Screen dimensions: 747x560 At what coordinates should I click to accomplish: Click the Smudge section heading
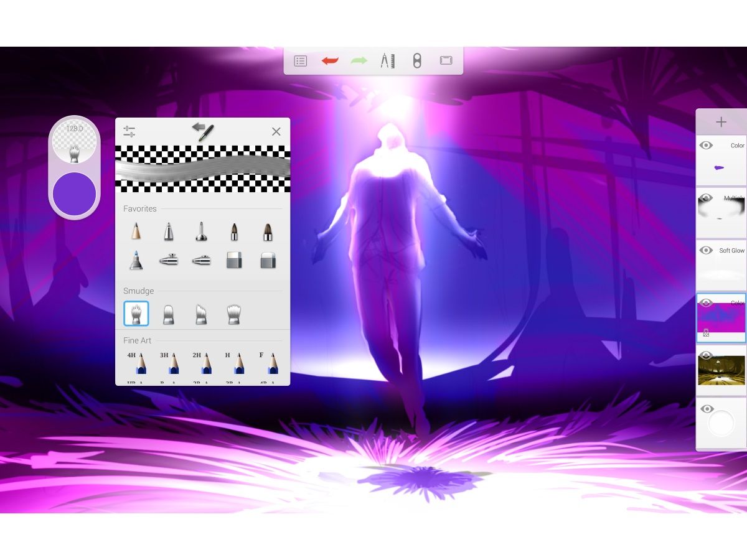(x=138, y=291)
